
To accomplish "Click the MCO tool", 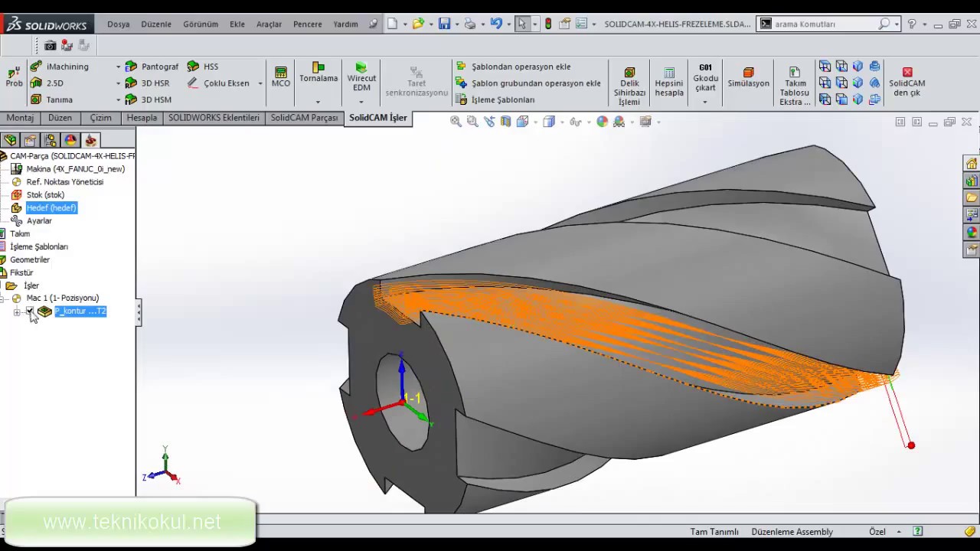I will click(x=281, y=77).
